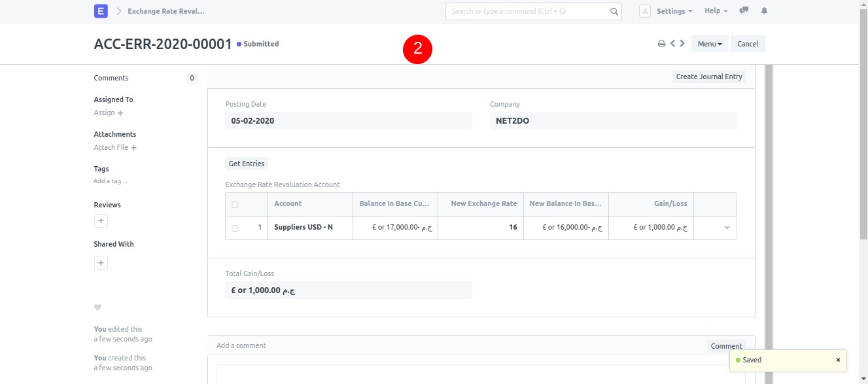Open the notifications bell icon
The height and width of the screenshot is (384, 868).
point(764,11)
